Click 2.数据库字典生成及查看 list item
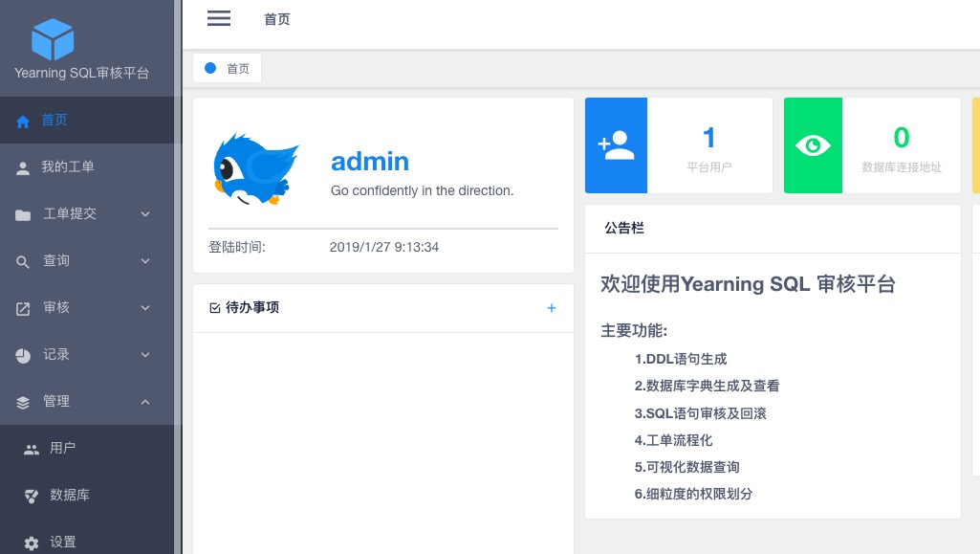The height and width of the screenshot is (554, 980). [x=707, y=386]
